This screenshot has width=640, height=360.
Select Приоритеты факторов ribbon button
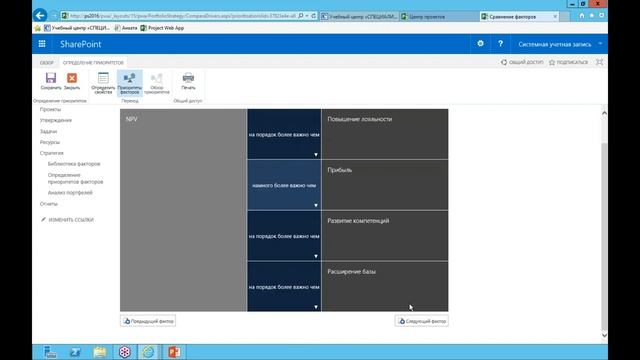pyautogui.click(x=130, y=83)
